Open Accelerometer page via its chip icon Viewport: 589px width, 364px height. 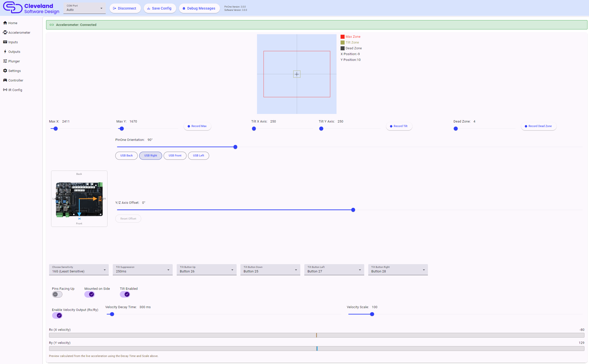(5, 32)
